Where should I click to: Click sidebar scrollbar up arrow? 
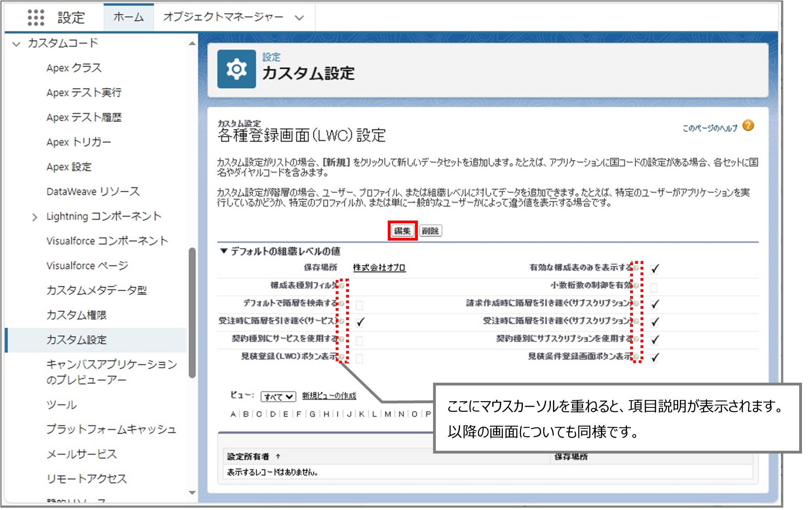click(x=192, y=43)
